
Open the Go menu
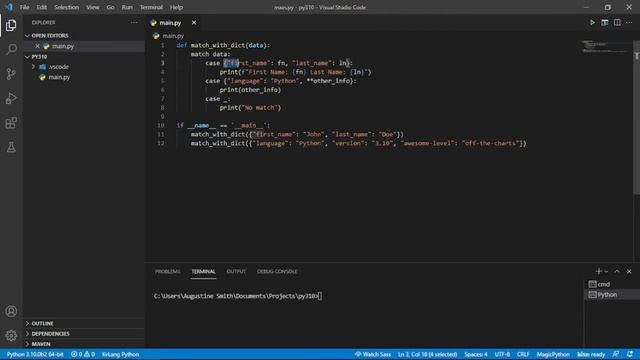click(110, 7)
